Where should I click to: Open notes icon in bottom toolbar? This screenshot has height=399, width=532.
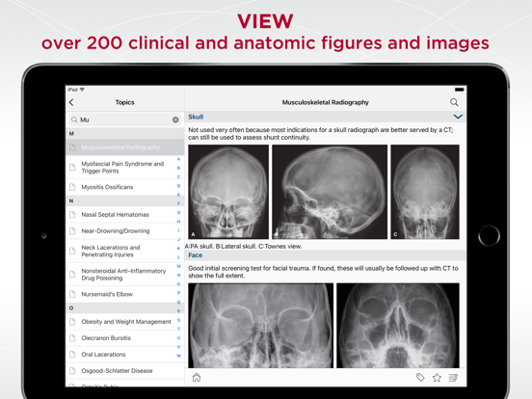453,377
